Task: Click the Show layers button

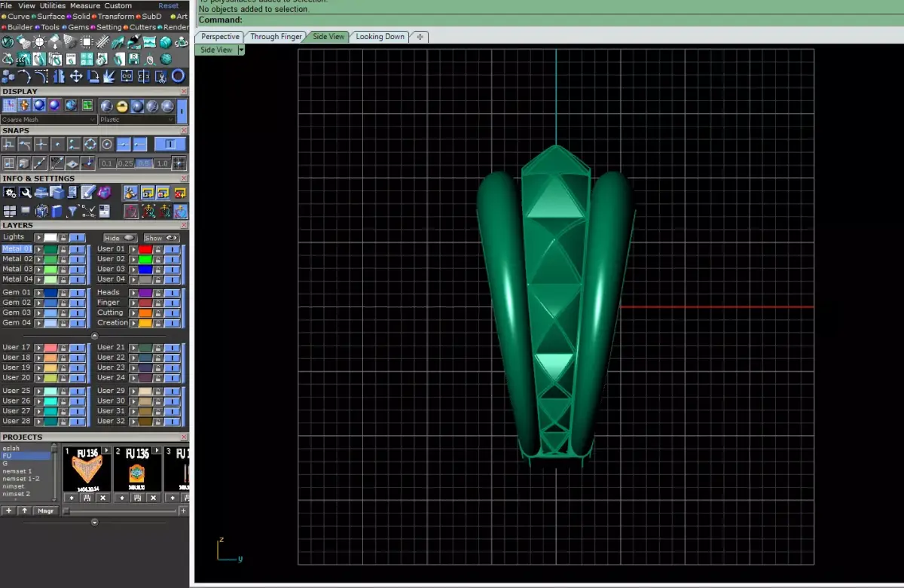Action: [x=161, y=237]
